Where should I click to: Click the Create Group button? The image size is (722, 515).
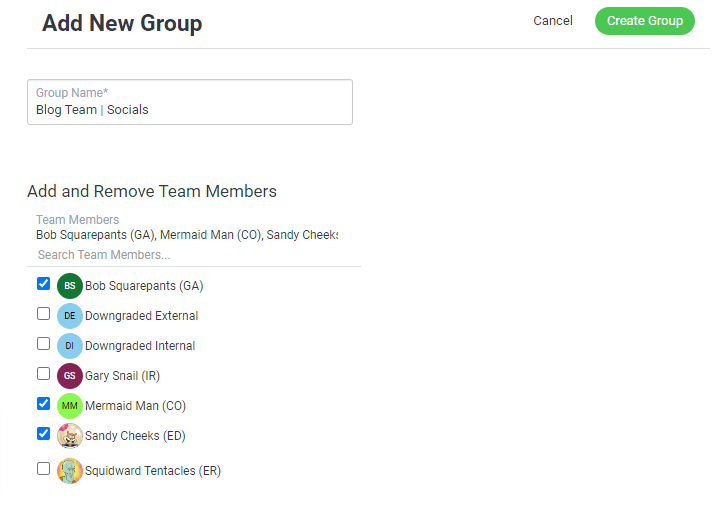(x=645, y=21)
